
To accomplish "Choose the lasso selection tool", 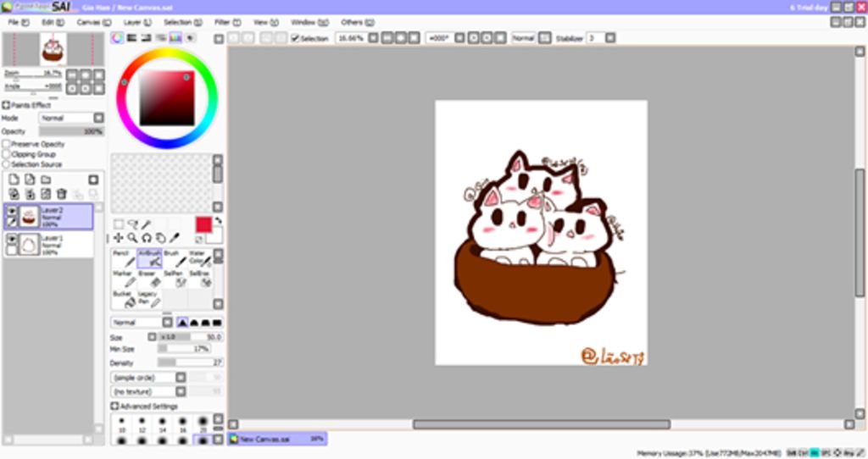I will (132, 224).
